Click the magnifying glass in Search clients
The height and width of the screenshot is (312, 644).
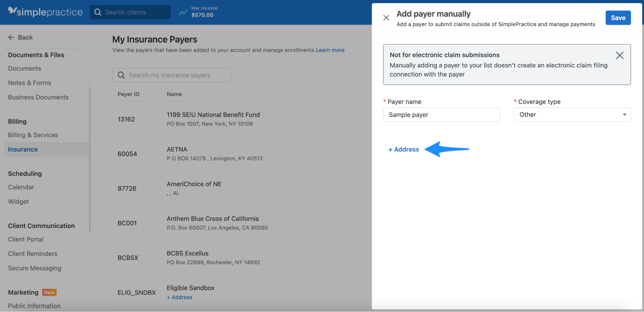click(x=98, y=12)
